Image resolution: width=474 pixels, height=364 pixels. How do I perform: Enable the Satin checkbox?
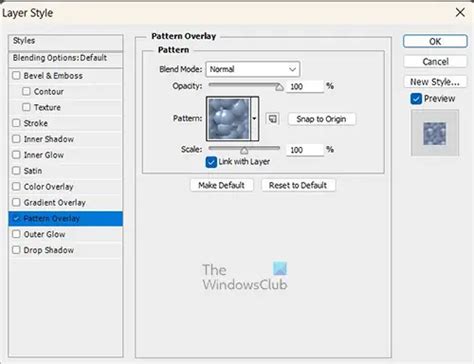click(16, 171)
